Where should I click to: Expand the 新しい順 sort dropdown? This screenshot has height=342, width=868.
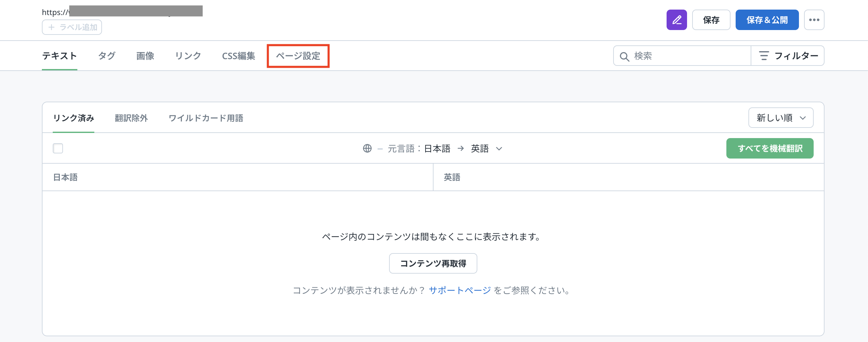coord(780,118)
